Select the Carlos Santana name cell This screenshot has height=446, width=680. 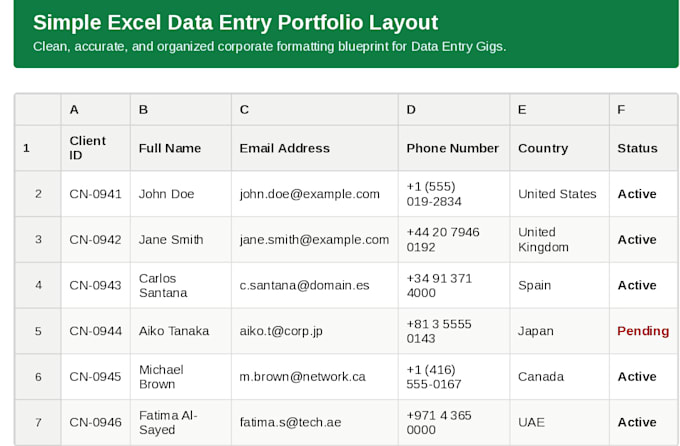click(180, 285)
